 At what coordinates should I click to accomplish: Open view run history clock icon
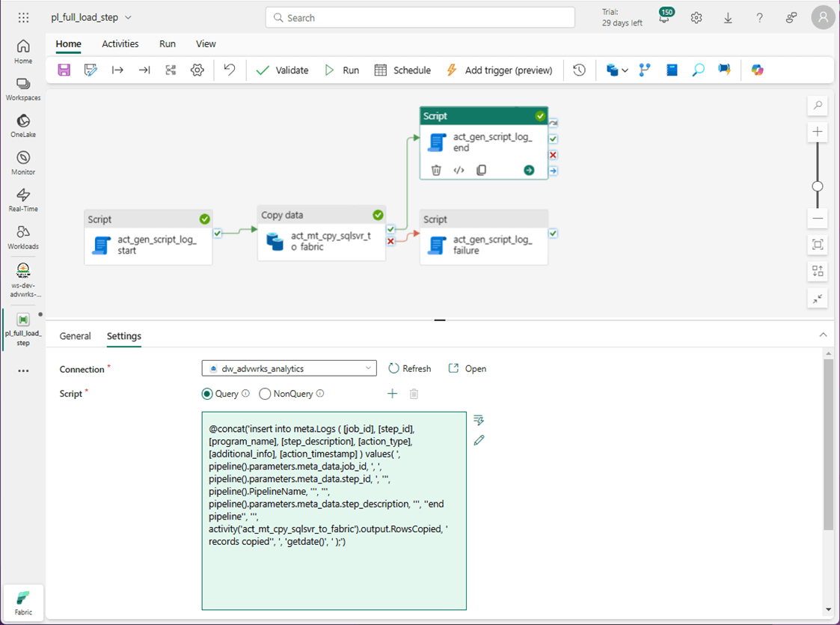coord(579,70)
